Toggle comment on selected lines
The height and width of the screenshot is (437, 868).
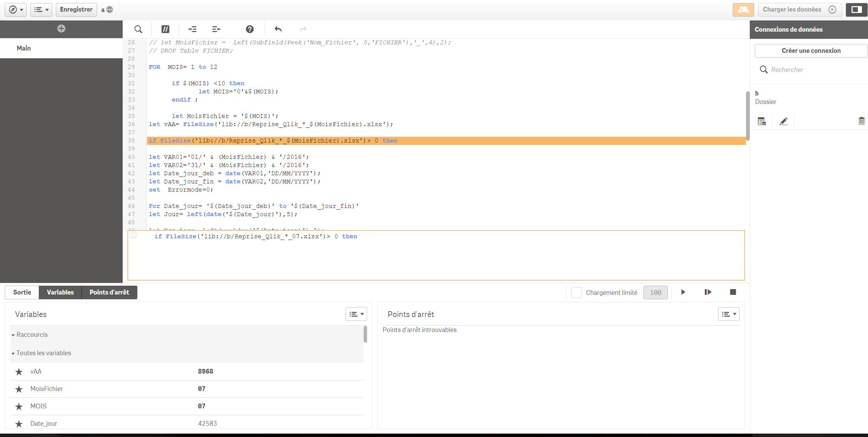pyautogui.click(x=165, y=29)
